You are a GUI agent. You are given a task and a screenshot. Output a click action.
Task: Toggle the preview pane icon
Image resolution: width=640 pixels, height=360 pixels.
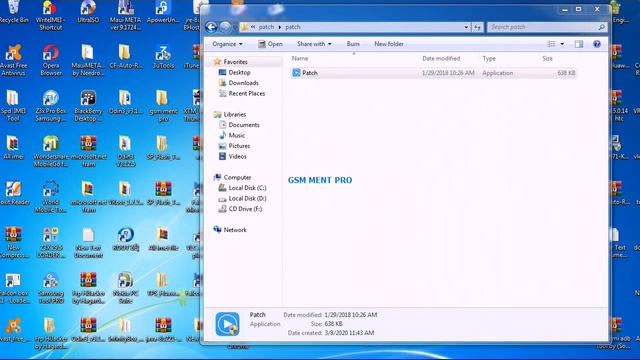pos(579,44)
